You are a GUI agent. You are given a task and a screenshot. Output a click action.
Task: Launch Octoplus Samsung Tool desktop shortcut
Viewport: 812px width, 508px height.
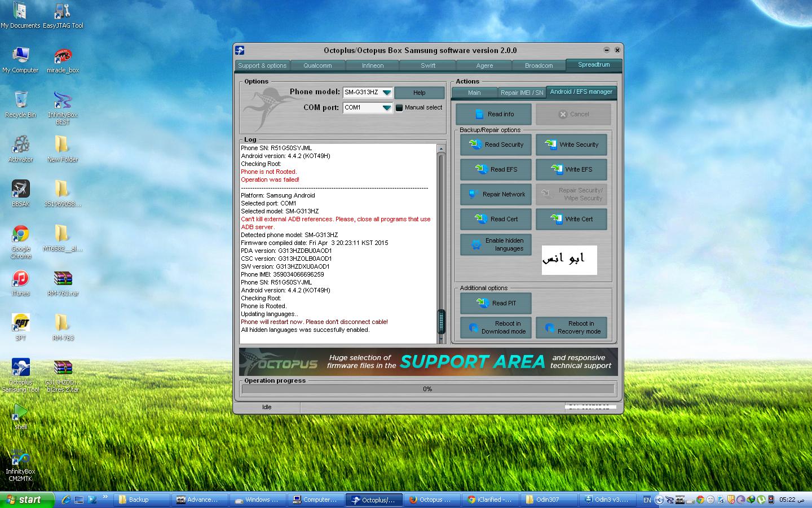(20, 375)
